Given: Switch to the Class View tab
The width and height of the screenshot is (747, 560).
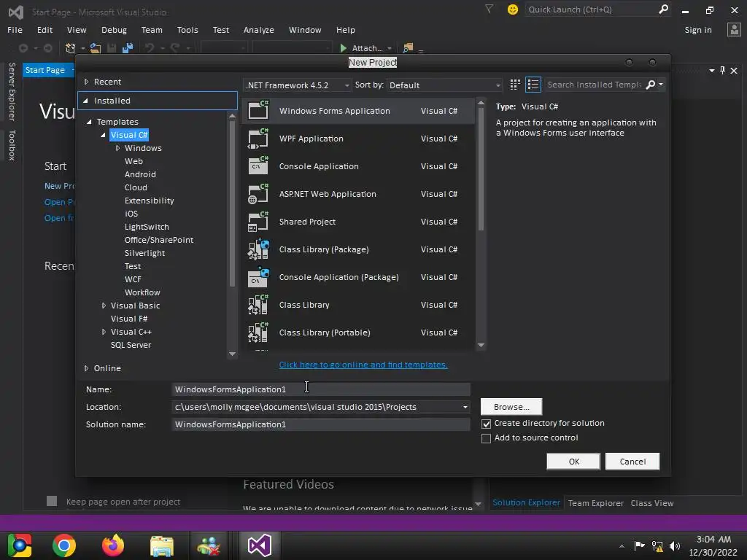Looking at the screenshot, I should [651, 503].
